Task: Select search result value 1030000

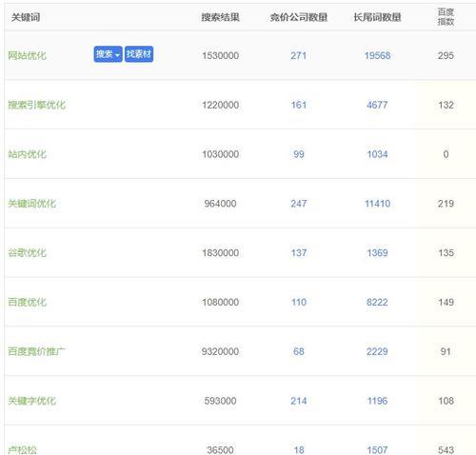Action: 221,154
